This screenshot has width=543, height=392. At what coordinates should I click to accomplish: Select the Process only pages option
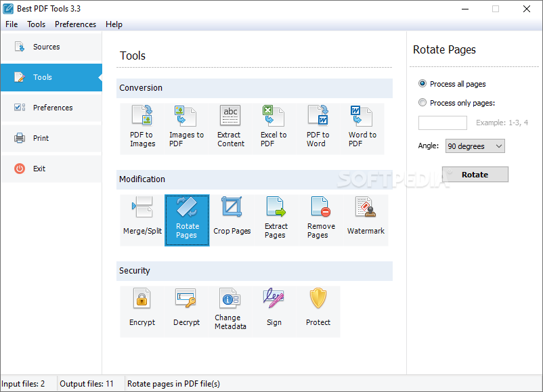tap(457, 103)
